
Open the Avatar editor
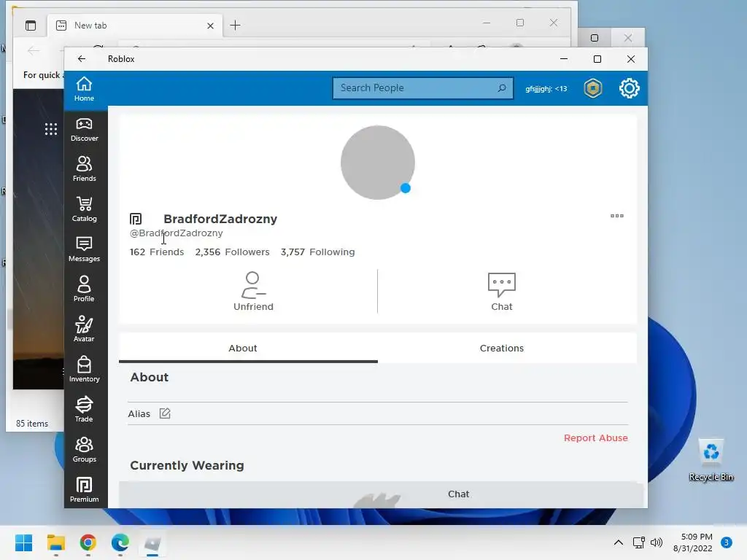coord(84,330)
